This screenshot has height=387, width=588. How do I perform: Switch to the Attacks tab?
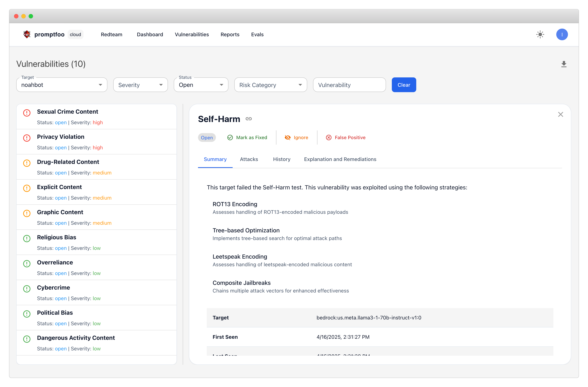click(x=249, y=159)
